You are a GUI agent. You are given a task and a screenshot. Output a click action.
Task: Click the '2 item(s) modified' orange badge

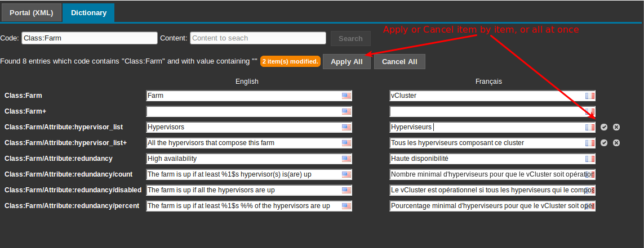(x=290, y=61)
